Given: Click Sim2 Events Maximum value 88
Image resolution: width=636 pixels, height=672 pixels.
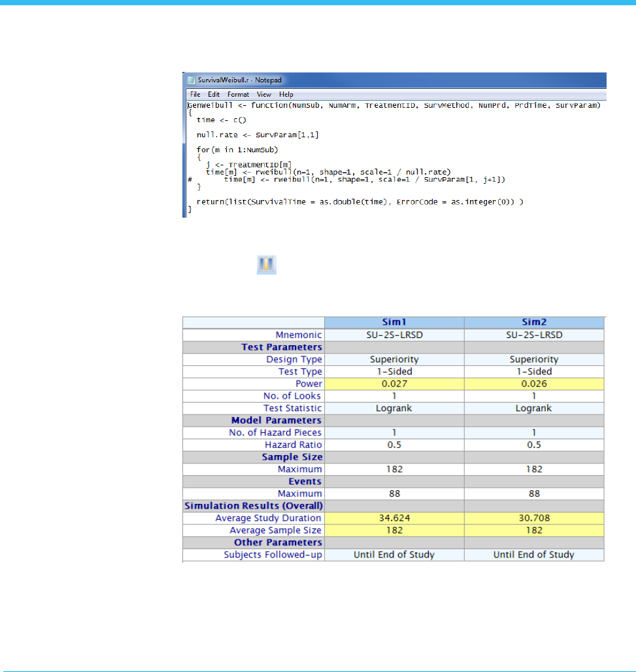Looking at the screenshot, I should tap(534, 494).
